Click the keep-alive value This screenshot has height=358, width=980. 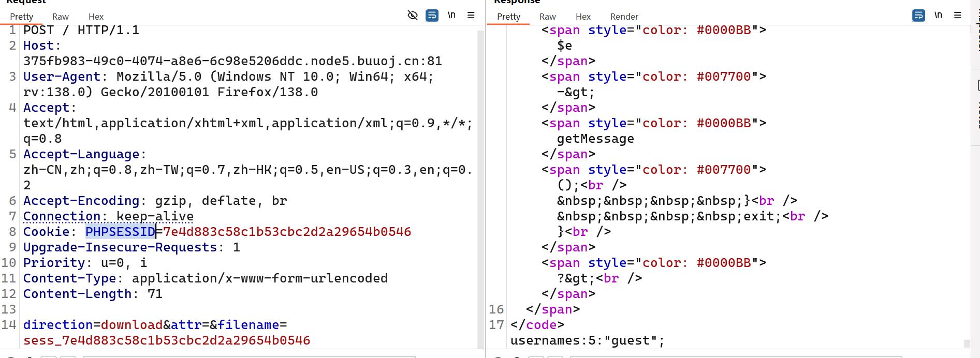[x=155, y=216]
